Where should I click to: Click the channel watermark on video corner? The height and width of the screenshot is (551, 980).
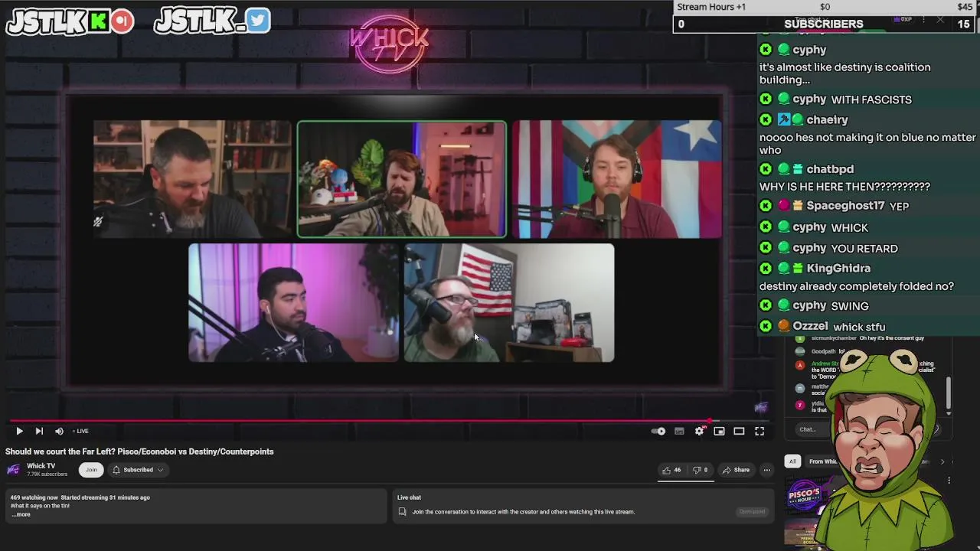click(761, 407)
